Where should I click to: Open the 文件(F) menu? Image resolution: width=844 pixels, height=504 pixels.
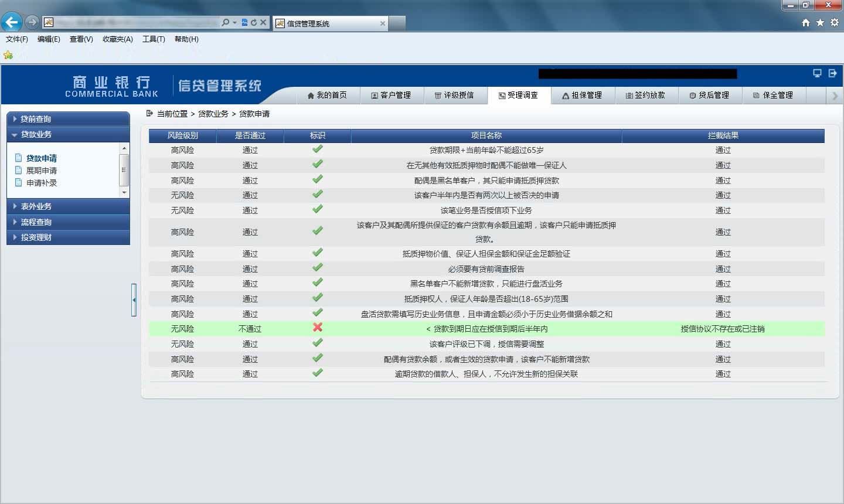17,39
